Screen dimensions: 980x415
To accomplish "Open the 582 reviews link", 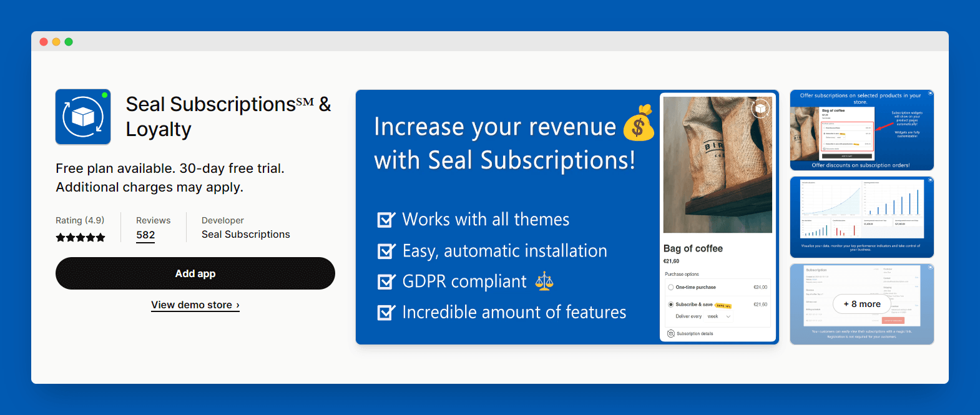I will pos(145,235).
